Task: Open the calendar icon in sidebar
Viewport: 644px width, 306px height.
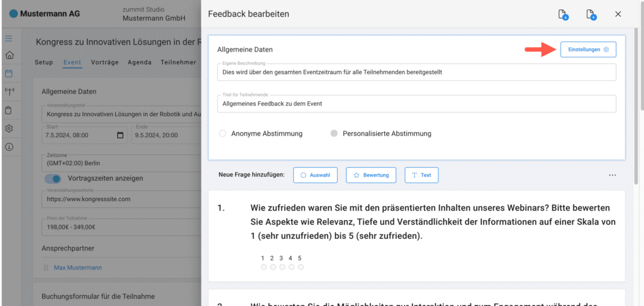Action: 9,74
